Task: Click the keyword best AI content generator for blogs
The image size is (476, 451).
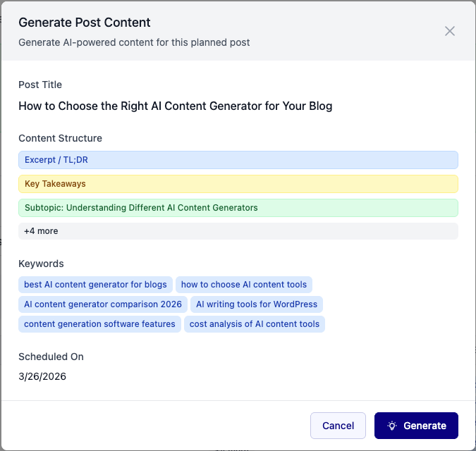Action: pos(95,285)
